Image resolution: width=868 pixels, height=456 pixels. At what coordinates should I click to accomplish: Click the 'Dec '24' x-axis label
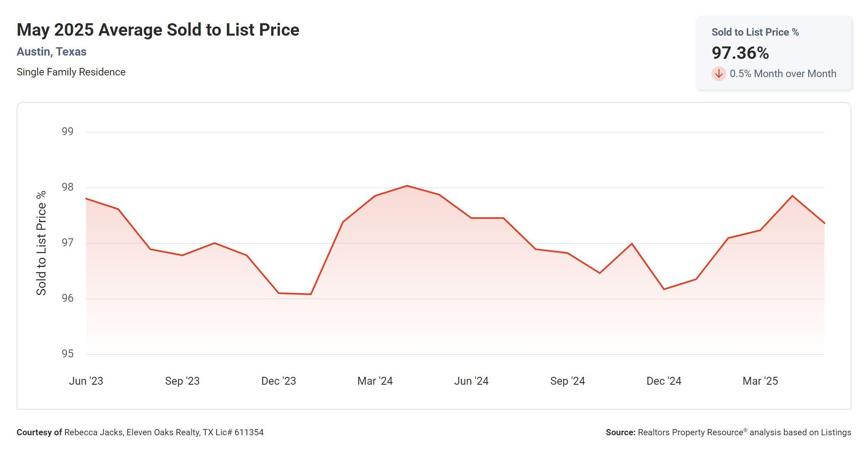coord(663,381)
